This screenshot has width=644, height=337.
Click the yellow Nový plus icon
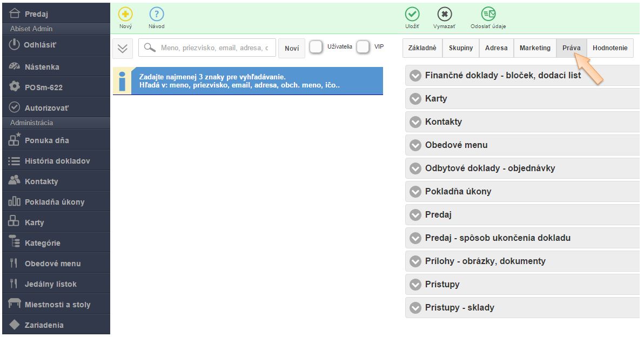click(125, 15)
